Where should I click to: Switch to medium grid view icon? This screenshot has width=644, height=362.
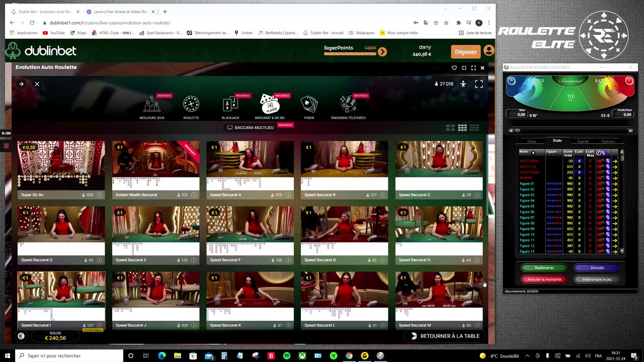462,128
